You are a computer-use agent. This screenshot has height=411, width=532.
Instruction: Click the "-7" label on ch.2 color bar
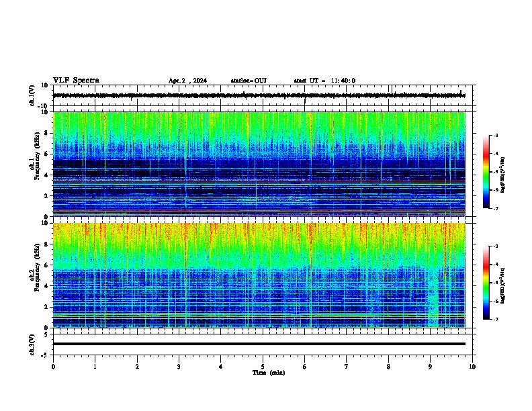click(x=496, y=319)
